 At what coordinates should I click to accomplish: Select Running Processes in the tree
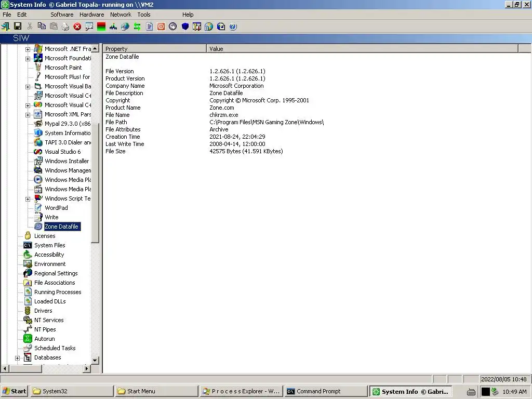pyautogui.click(x=58, y=292)
